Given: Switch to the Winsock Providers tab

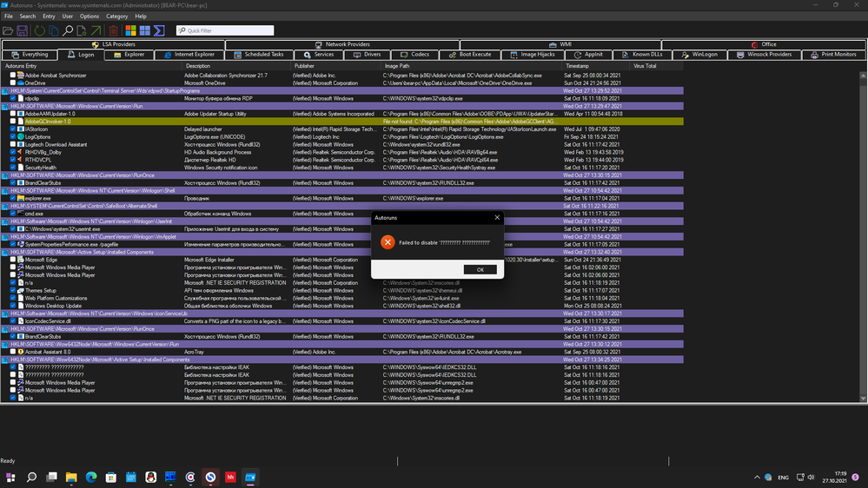Looking at the screenshot, I should [x=765, y=55].
